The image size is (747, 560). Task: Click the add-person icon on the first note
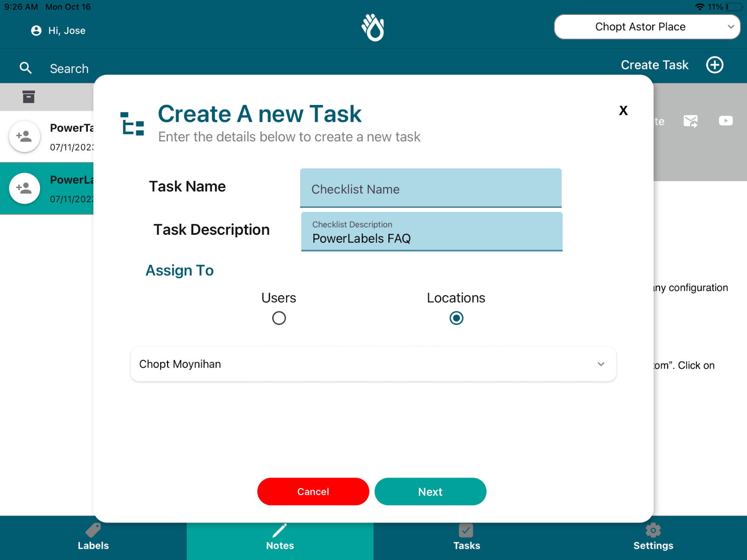pyautogui.click(x=24, y=136)
